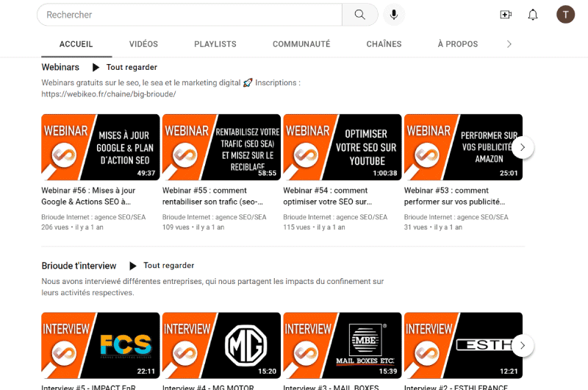Open the Optimiser votre SEO sur YouTube thumbnail

pos(343,147)
